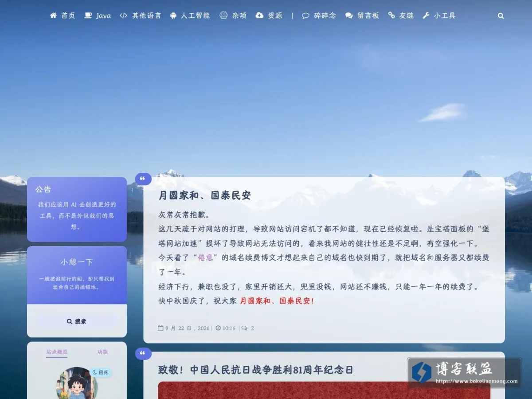Click the 小憩一下 card heading

coord(77,262)
